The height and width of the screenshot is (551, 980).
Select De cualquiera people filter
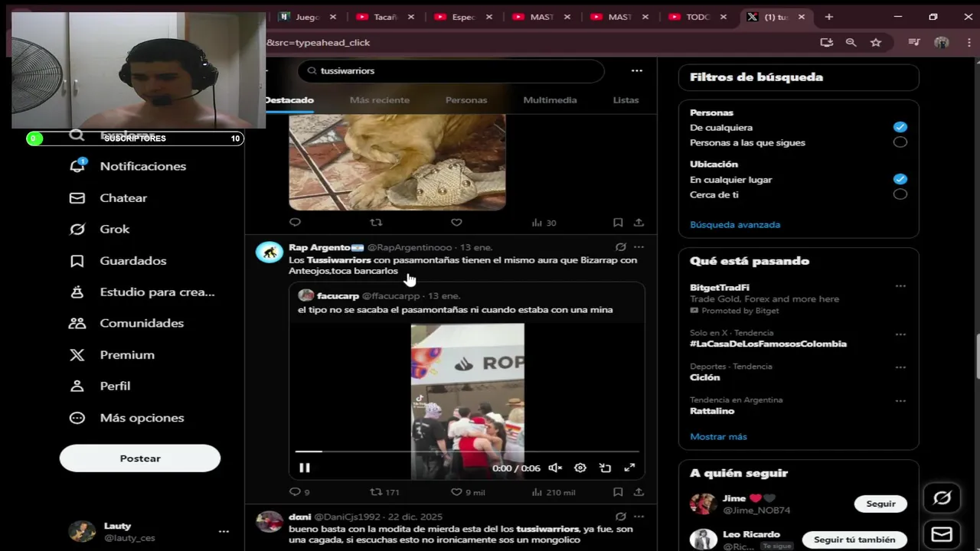[x=900, y=127]
